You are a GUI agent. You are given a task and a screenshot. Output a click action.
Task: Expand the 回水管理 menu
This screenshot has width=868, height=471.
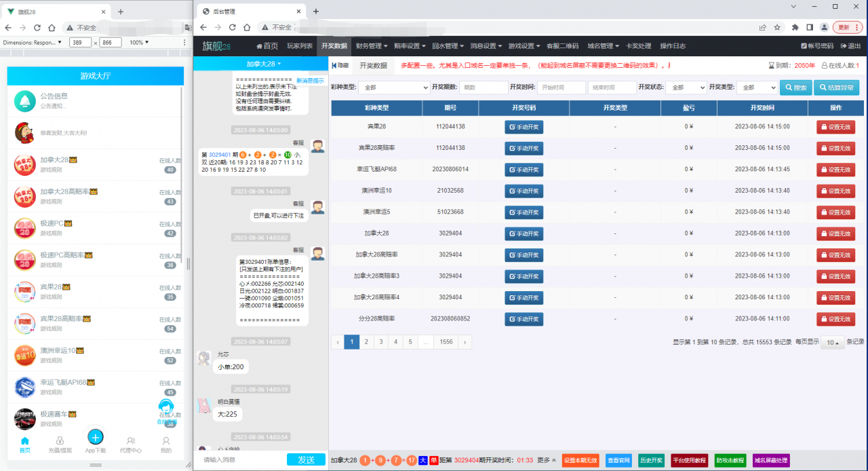coord(448,46)
